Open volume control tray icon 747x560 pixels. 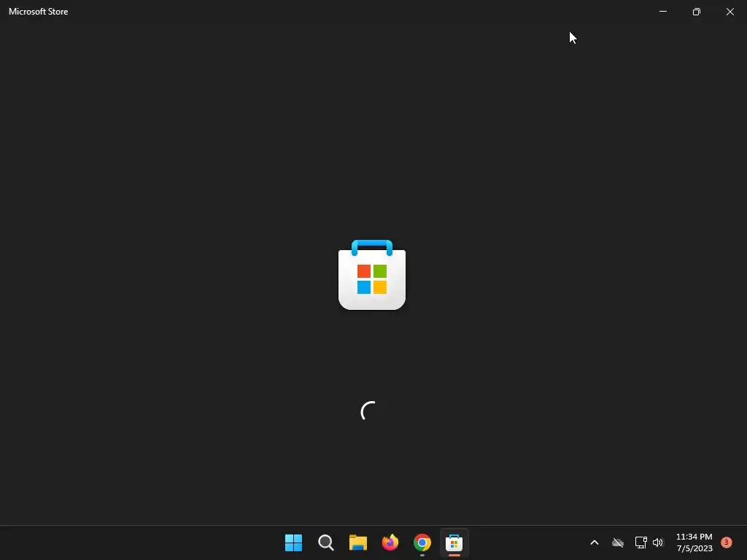(658, 542)
